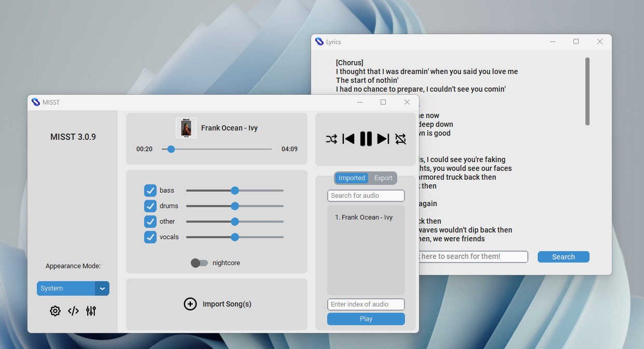Skip to next track

383,139
